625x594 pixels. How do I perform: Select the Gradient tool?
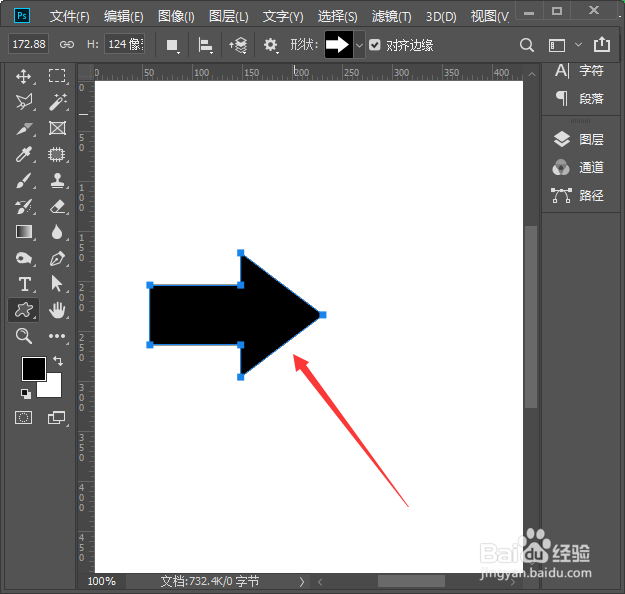click(x=24, y=232)
